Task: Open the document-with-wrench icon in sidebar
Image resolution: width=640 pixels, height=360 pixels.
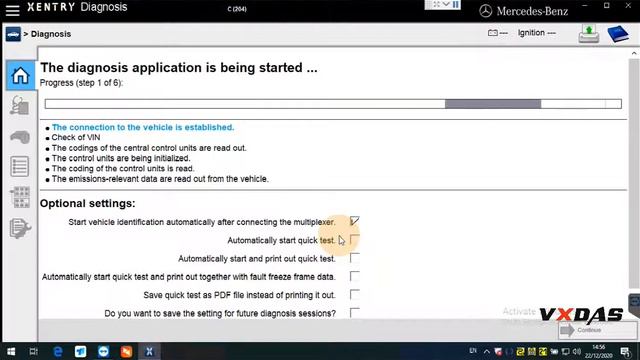Action: 20,228
